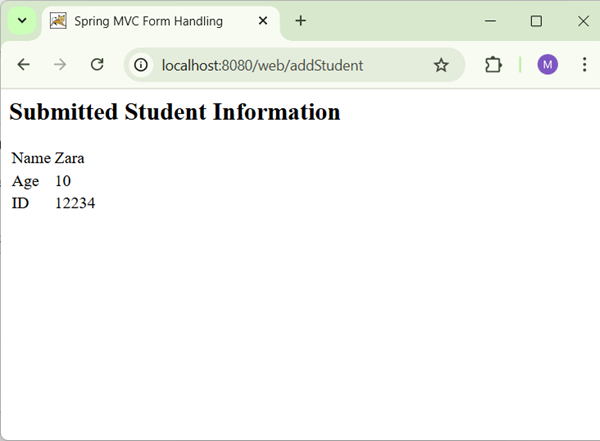This screenshot has height=441, width=600.
Task: Click the ID label in the table
Action: 20,203
